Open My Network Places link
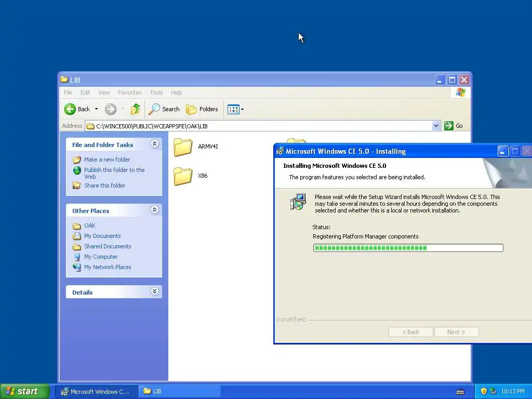This screenshot has width=532, height=399. pos(108,267)
